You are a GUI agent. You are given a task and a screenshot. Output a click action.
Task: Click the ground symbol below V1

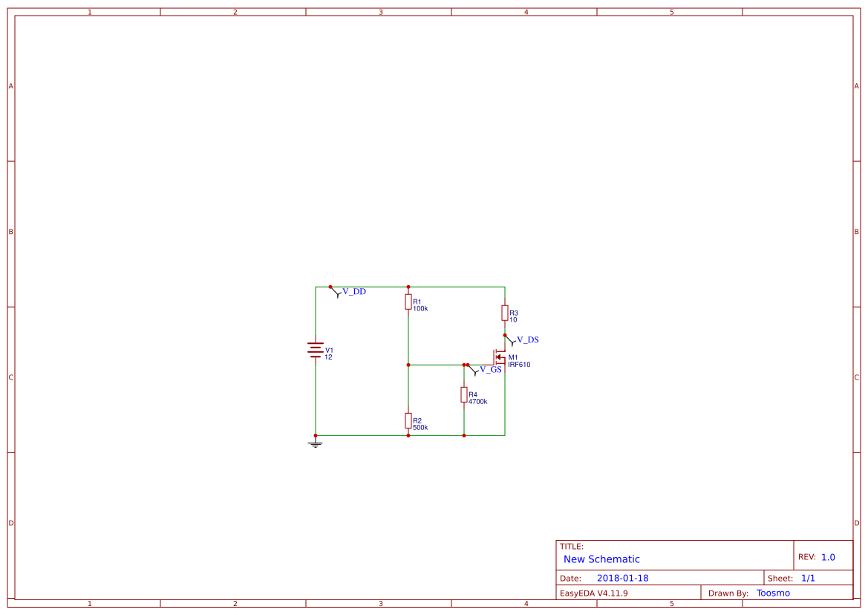pyautogui.click(x=316, y=443)
